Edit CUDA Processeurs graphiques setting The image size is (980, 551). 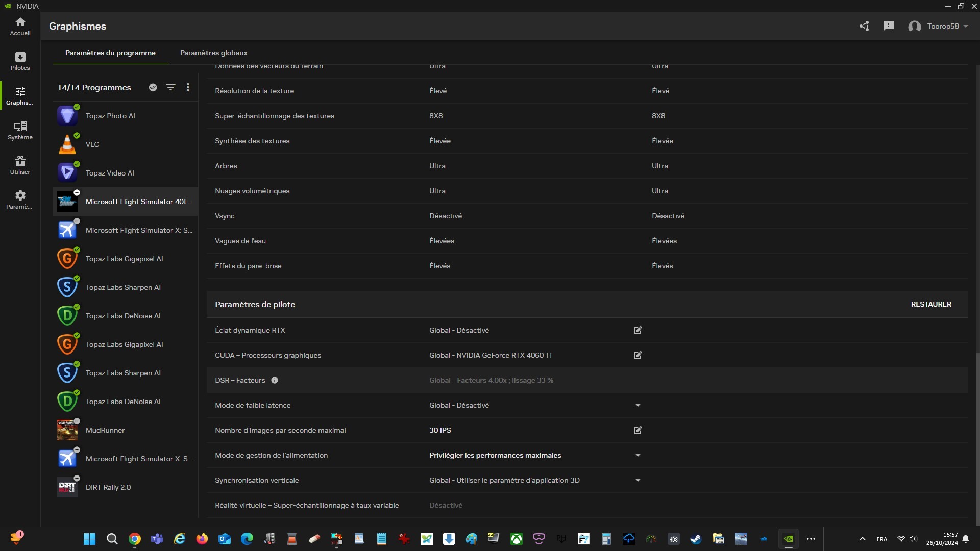638,355
